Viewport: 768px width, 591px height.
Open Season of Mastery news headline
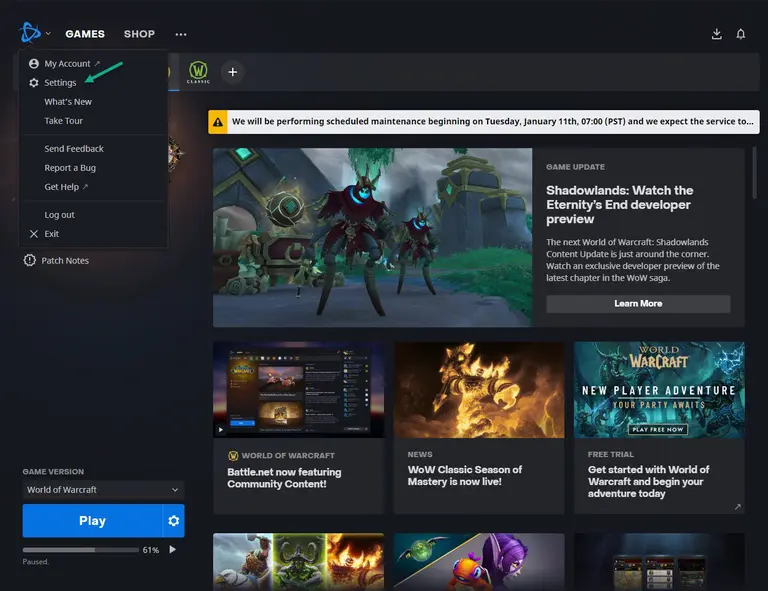click(x=465, y=475)
